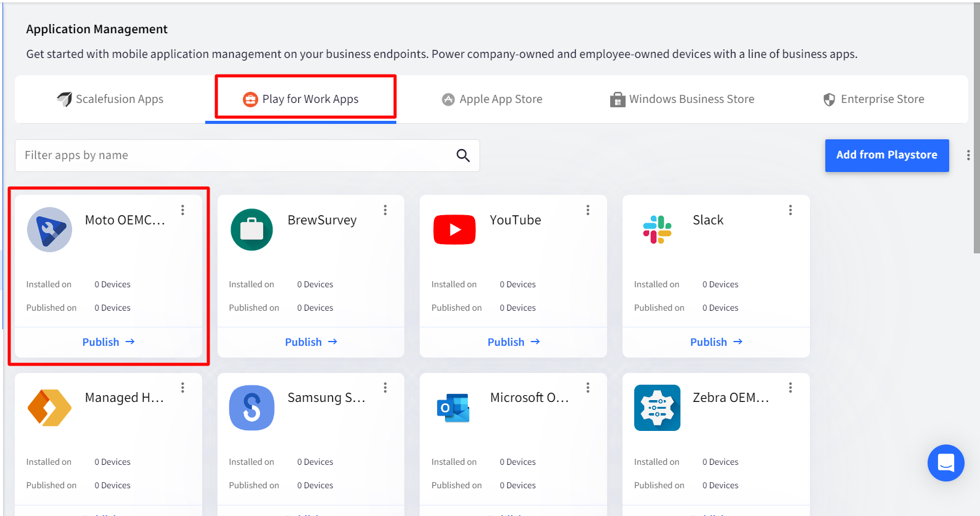
Task: Click the Apple App Store tab icon
Action: tap(448, 99)
